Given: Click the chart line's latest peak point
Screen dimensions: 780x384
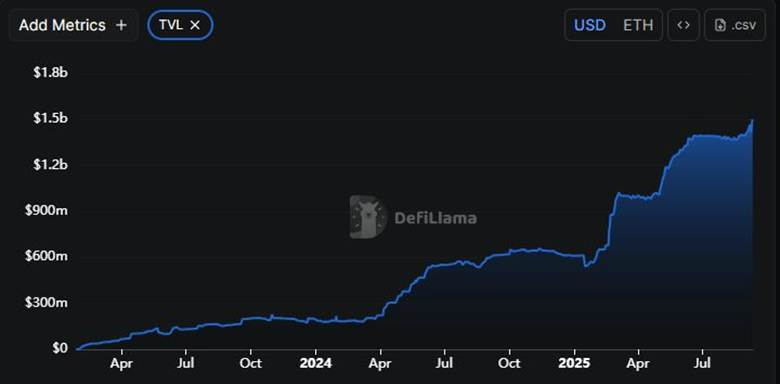Looking at the screenshot, I should coord(752,120).
